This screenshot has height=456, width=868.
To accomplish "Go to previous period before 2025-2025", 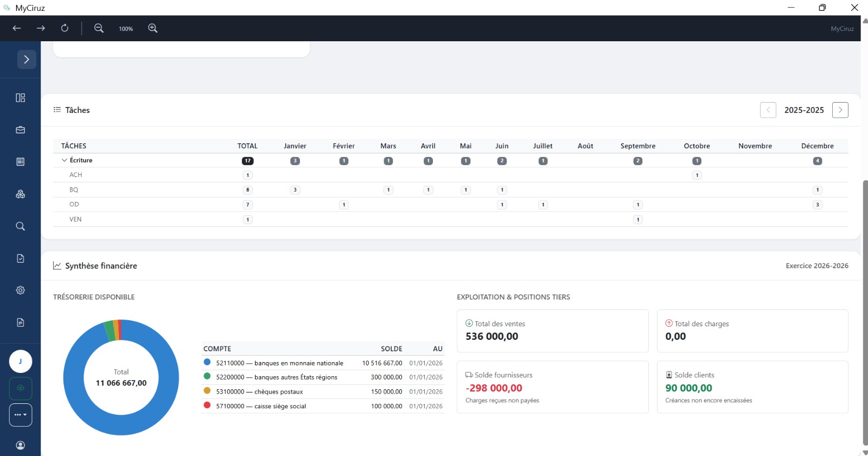I will (x=768, y=110).
